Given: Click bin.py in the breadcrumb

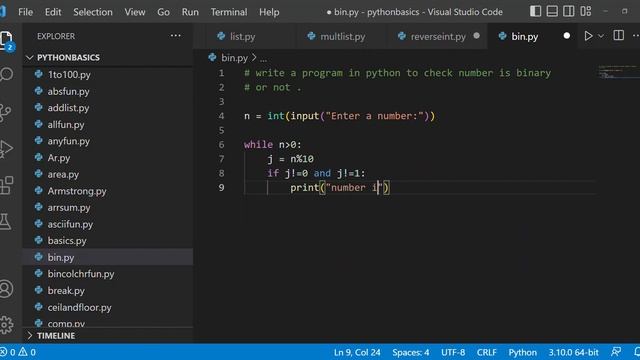Looking at the screenshot, I should [234, 58].
